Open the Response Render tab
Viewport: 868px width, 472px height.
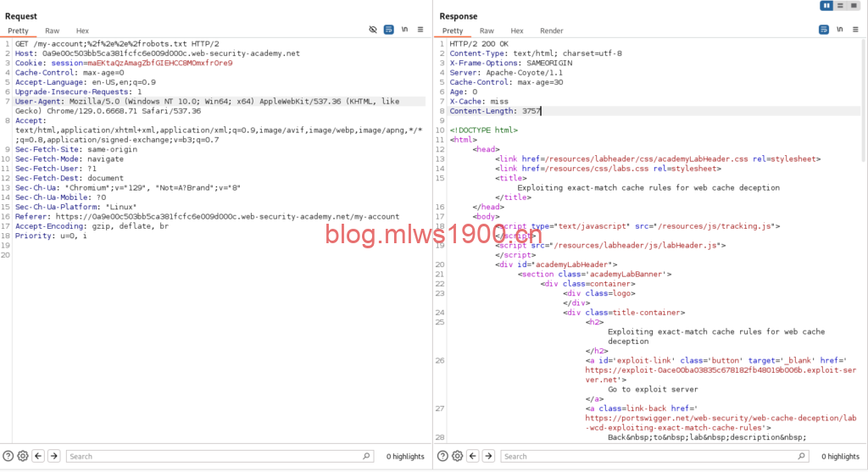[x=551, y=31]
